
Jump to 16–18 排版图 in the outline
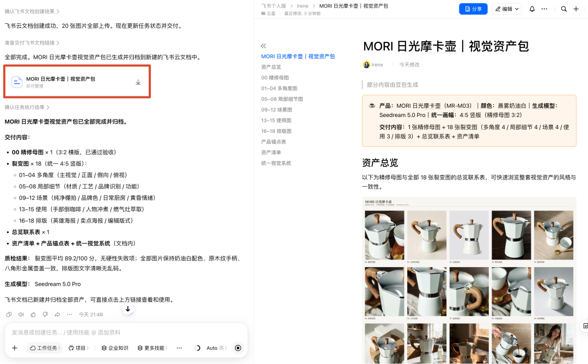coord(276,131)
